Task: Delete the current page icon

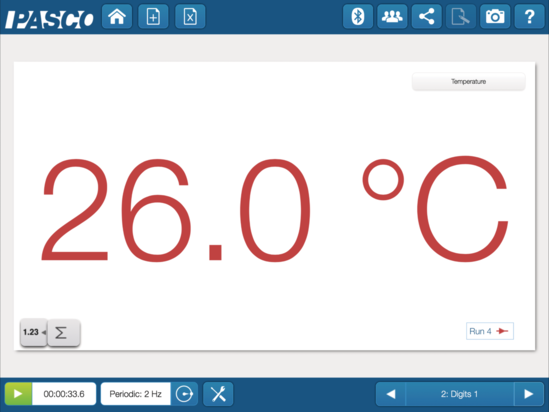Action: (x=190, y=16)
